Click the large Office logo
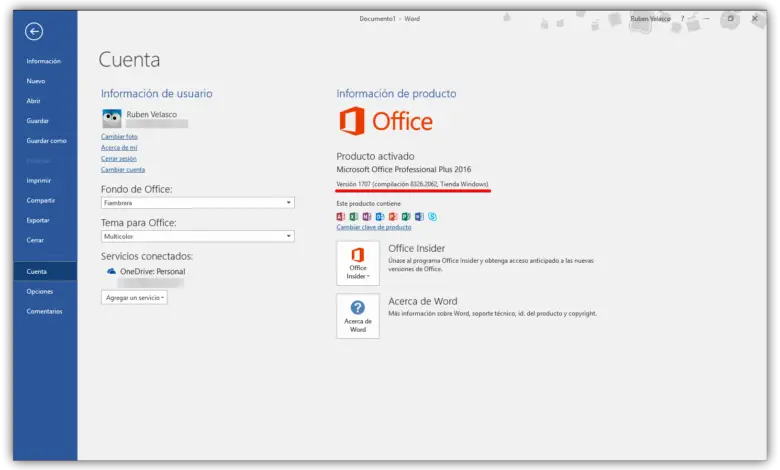Image resolution: width=780 pixels, height=470 pixels. (x=386, y=121)
